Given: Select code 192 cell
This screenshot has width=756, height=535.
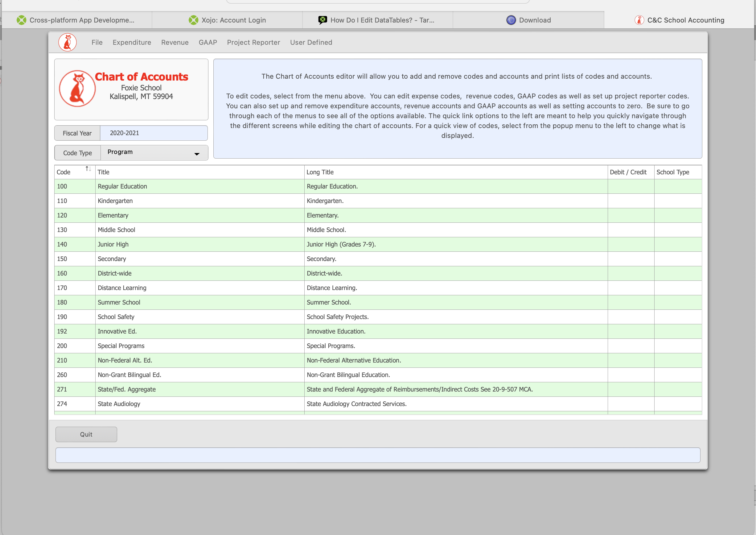Looking at the screenshot, I should [75, 331].
